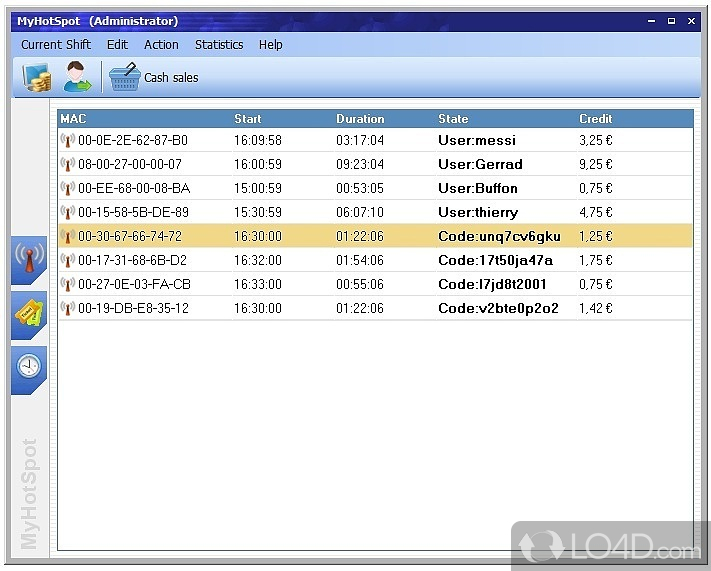Click credit value 9,25 €
Image resolution: width=711 pixels, height=571 pixels.
coord(595,164)
